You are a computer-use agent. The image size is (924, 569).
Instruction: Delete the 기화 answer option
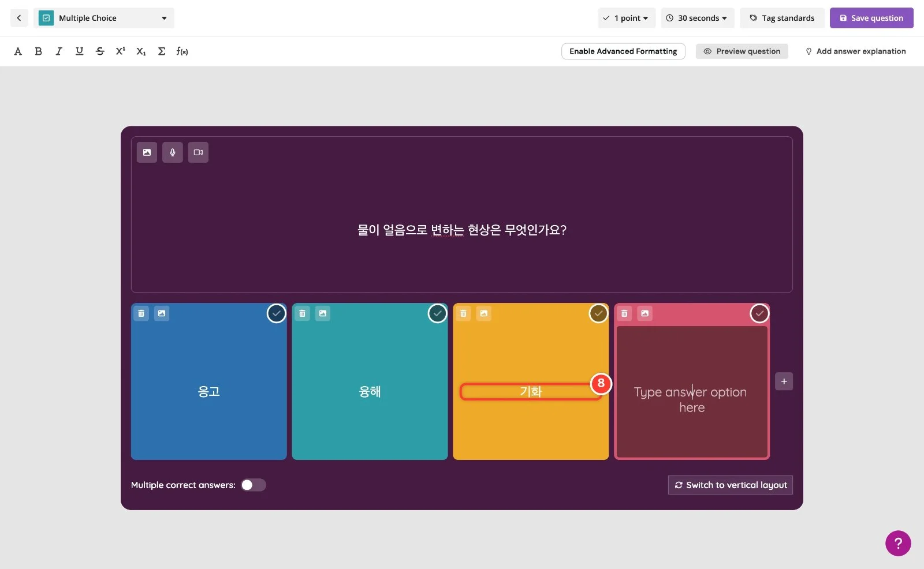463,313
